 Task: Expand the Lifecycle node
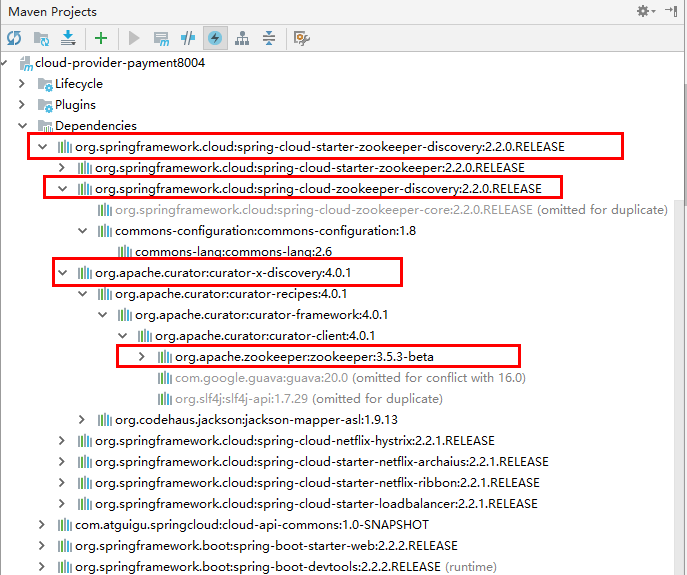tap(22, 83)
